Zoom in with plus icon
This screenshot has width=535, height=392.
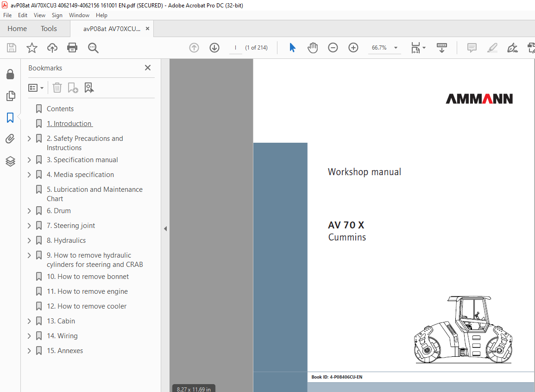point(353,48)
